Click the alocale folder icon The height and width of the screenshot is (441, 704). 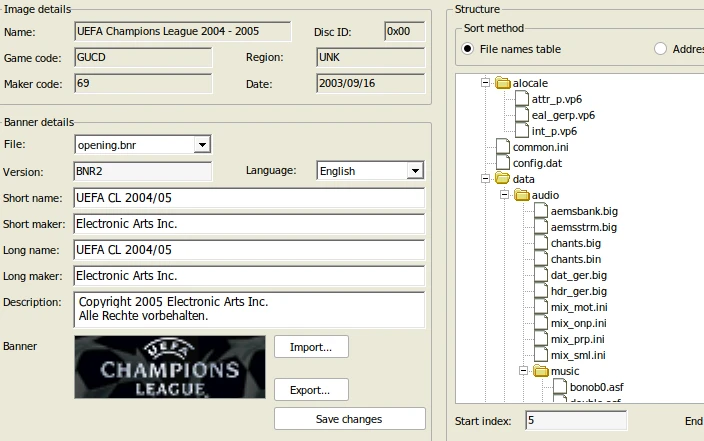503,83
